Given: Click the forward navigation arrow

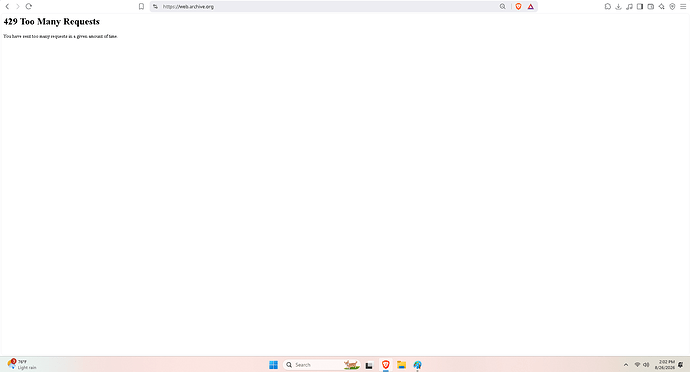Looking at the screenshot, I should 18,7.
